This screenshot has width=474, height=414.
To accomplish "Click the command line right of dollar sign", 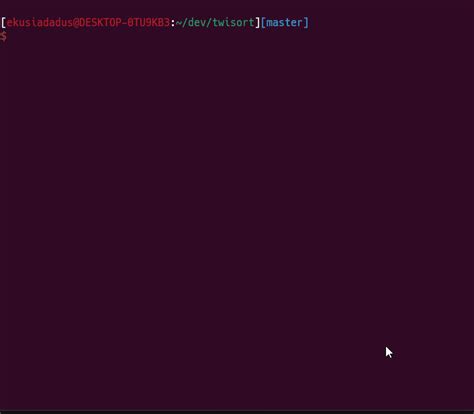I will point(240,36).
